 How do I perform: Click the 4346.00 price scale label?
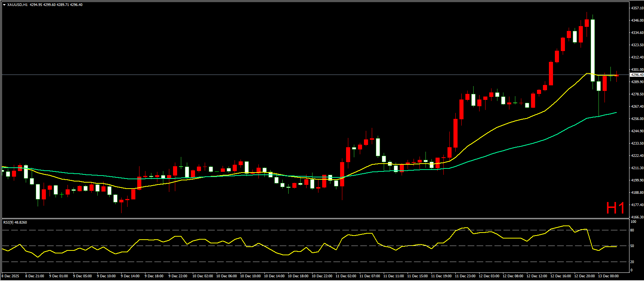point(637,20)
